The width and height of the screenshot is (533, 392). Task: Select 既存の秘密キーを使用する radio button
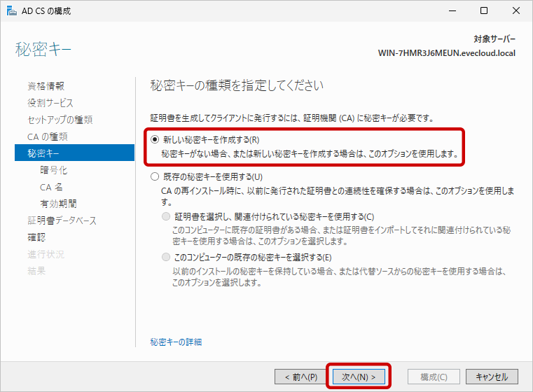155,177
